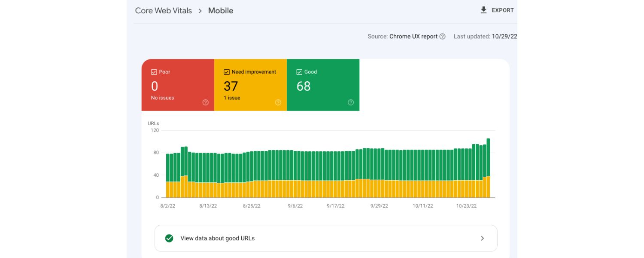Screen dimensions: 644x258
Task: Click the EXPORT button
Action: click(x=496, y=10)
